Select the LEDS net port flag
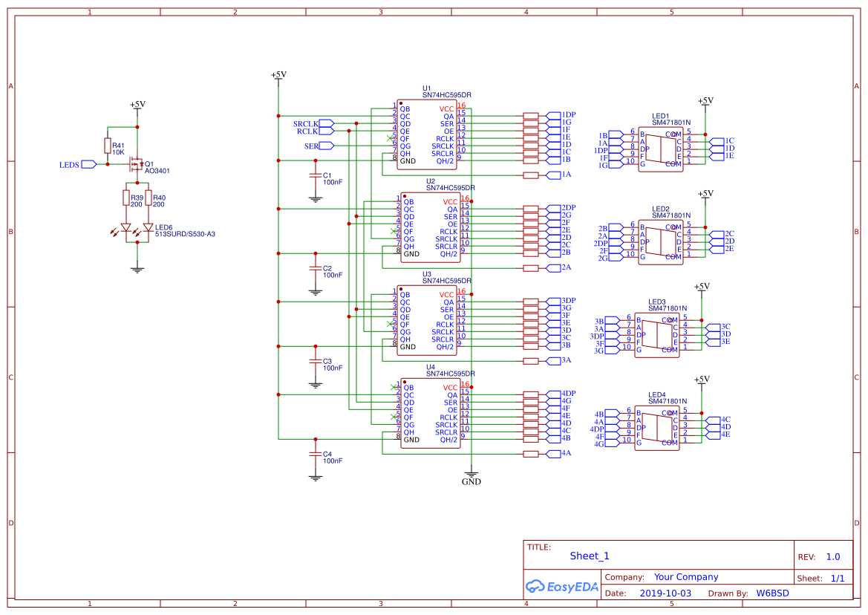The image size is (868, 615). 88,164
